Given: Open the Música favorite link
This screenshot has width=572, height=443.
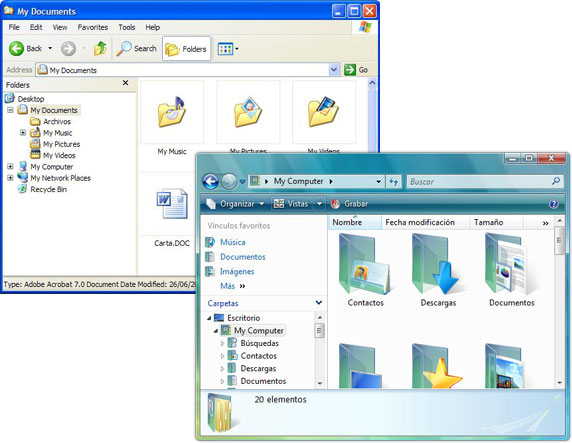Looking at the screenshot, I should point(233,242).
